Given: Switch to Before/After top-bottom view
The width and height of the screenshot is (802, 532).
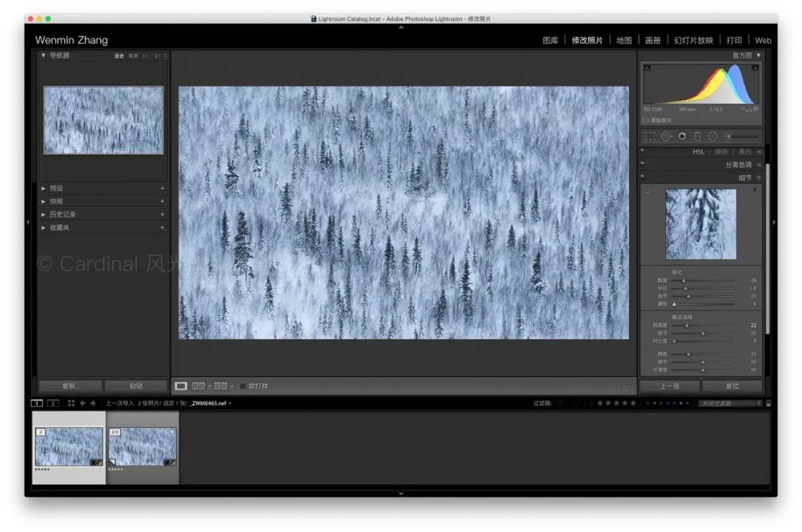Looking at the screenshot, I should (x=221, y=387).
